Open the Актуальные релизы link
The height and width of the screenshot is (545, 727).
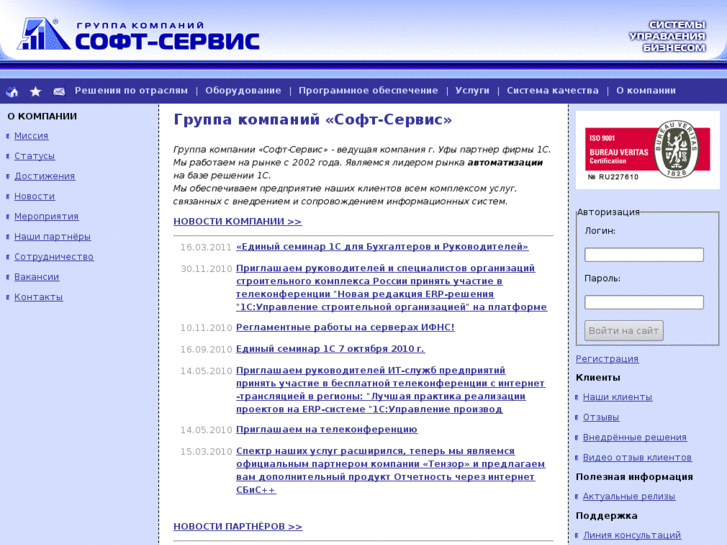tap(629, 496)
